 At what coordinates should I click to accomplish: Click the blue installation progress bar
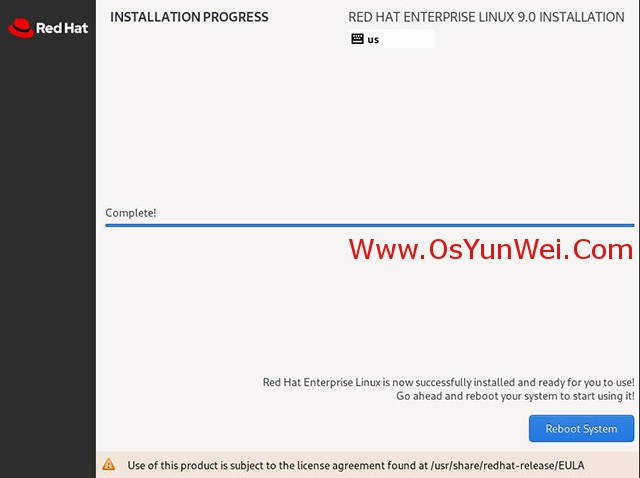coord(370,225)
